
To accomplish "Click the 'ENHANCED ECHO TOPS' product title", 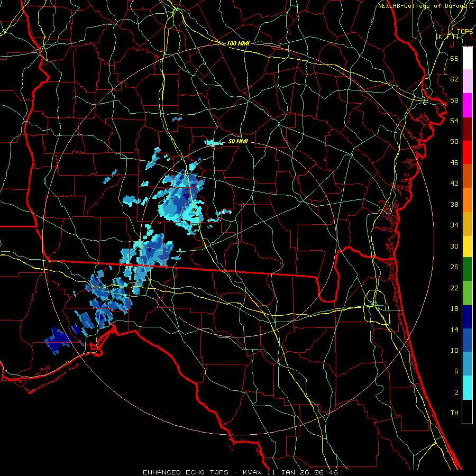I will pos(186,472).
